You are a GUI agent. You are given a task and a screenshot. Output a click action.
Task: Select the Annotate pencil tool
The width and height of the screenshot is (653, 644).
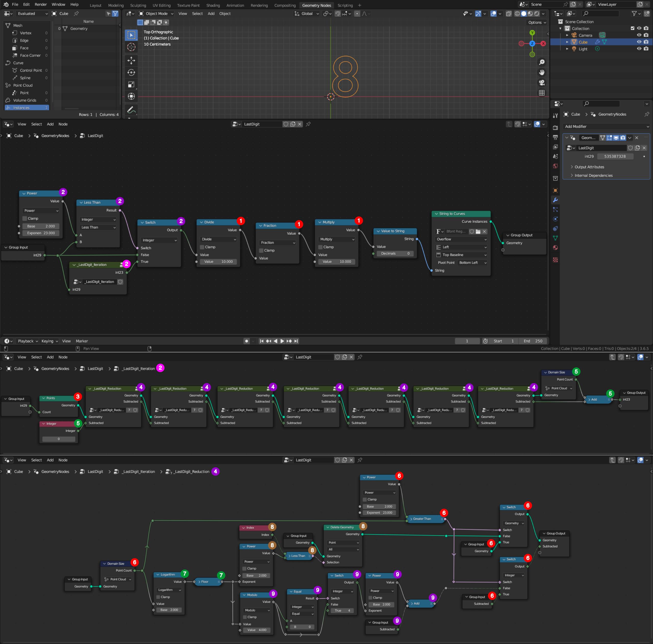(x=131, y=110)
